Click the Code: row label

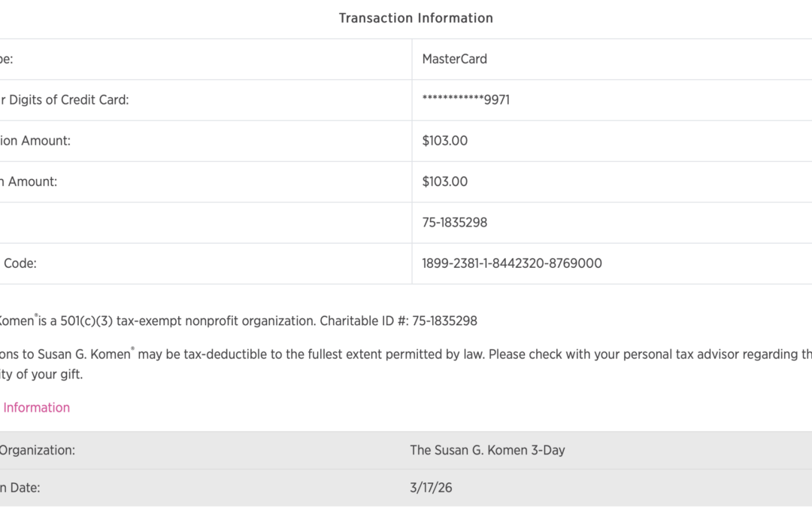pos(20,263)
